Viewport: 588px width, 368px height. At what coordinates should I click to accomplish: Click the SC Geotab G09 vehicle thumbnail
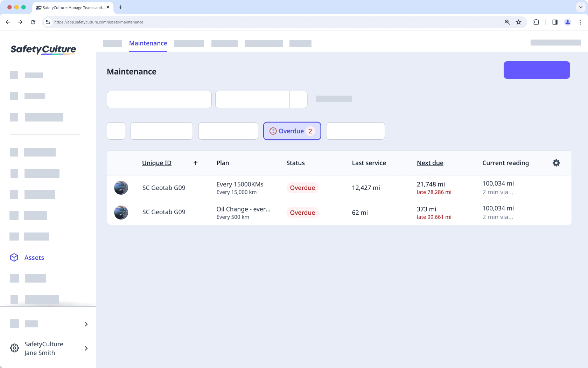(121, 188)
